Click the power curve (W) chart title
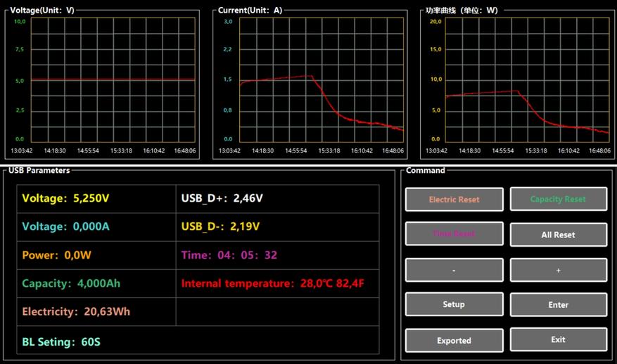The width and height of the screenshot is (617, 364). click(462, 11)
